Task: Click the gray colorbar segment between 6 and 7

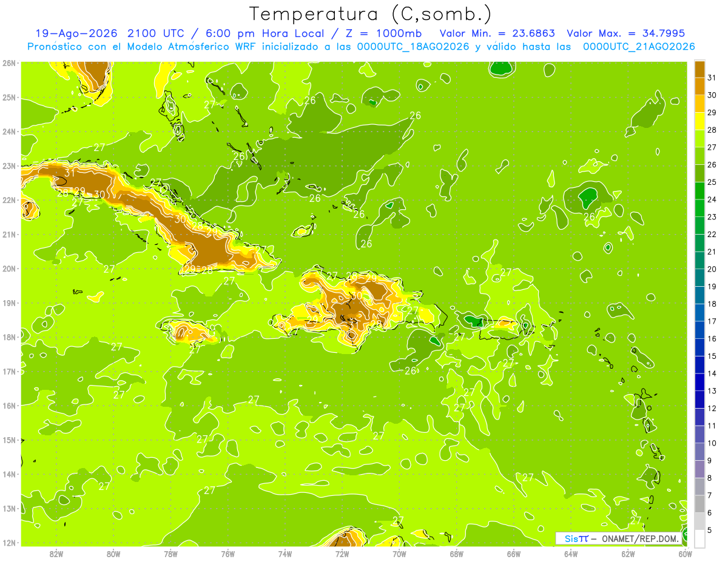Action: pos(700,504)
